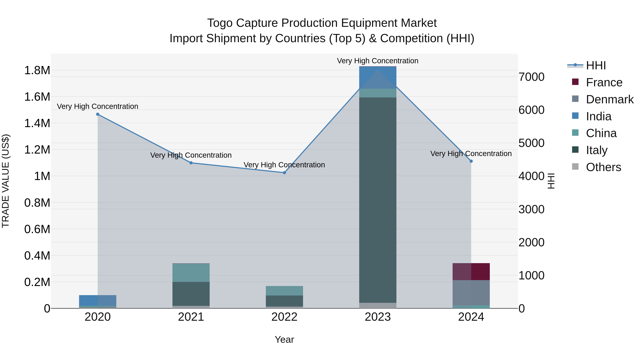Screen dimensions: 644x362
Task: Click the 2000 tick on HHI axis
Action: (531, 243)
